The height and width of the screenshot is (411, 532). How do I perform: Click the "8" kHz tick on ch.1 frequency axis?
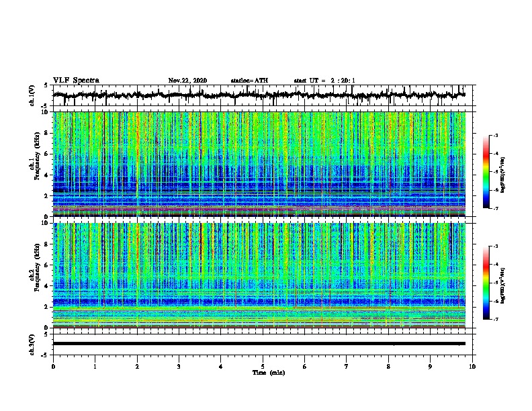coord(47,133)
